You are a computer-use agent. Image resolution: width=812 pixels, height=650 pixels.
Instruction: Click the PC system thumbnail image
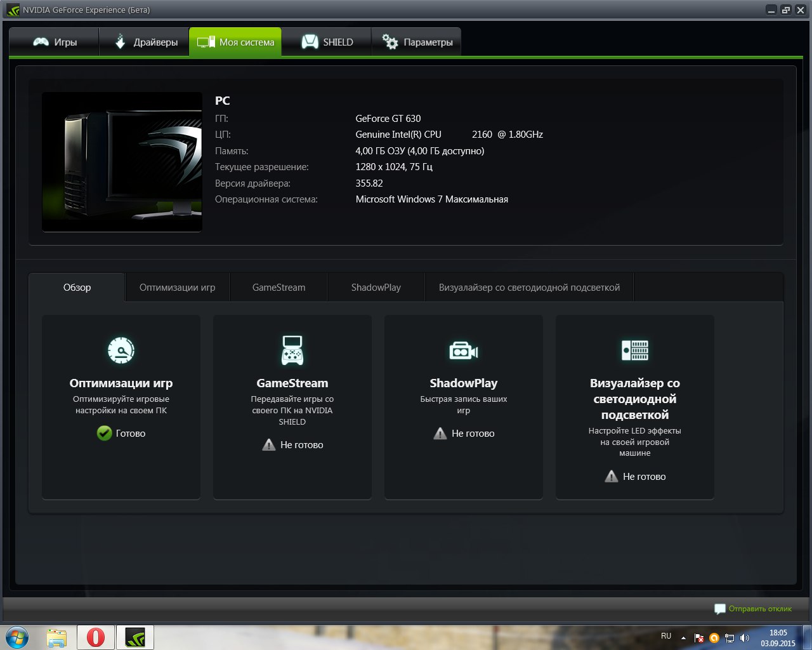122,162
